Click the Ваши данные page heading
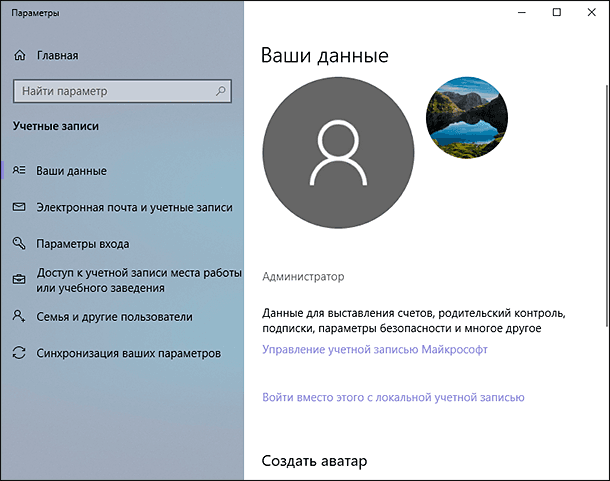Viewport: 610px width, 481px height. pos(324,55)
